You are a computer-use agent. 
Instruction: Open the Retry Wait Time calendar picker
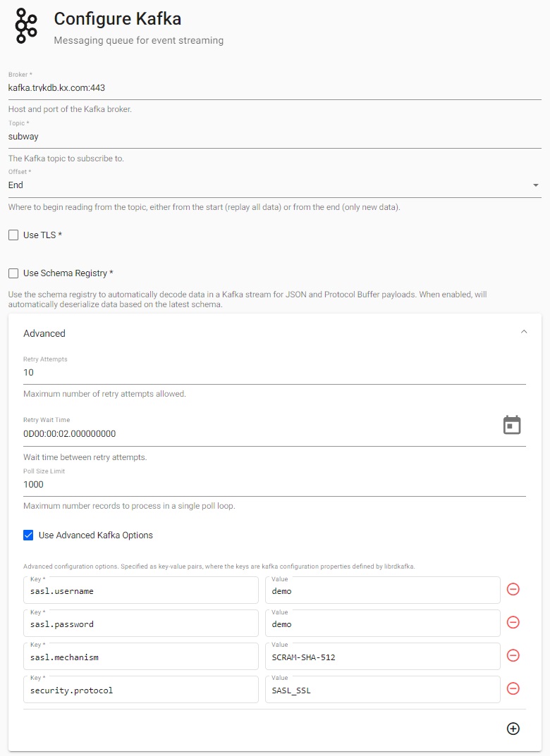pyautogui.click(x=512, y=425)
